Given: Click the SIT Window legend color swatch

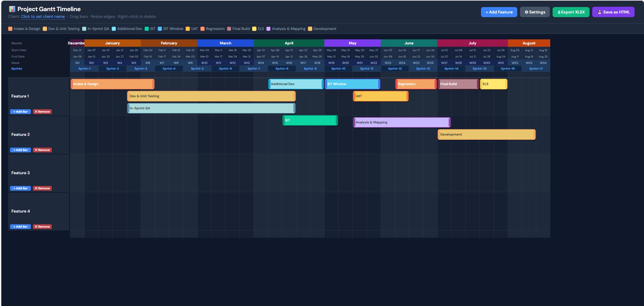Looking at the screenshot, I should point(160,29).
